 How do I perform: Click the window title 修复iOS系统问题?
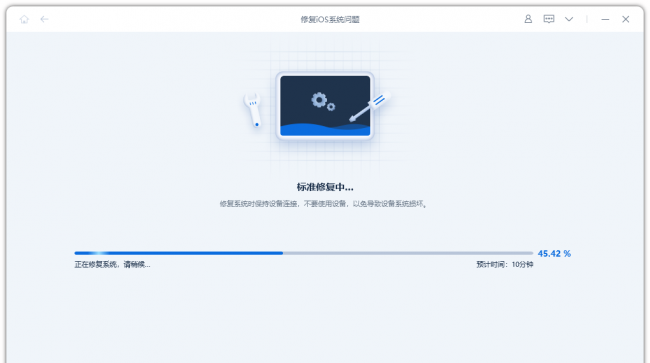[x=330, y=19]
